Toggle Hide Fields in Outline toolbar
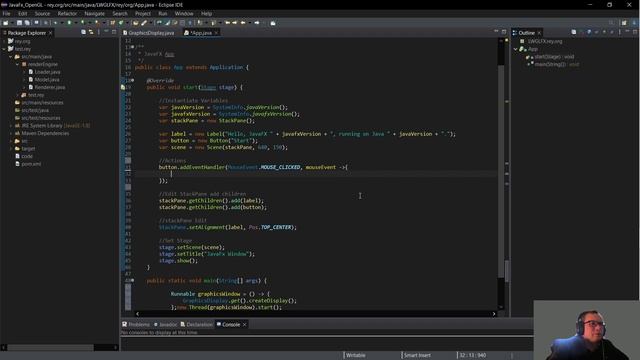Screen dimensions: 640x360 tap(589, 32)
